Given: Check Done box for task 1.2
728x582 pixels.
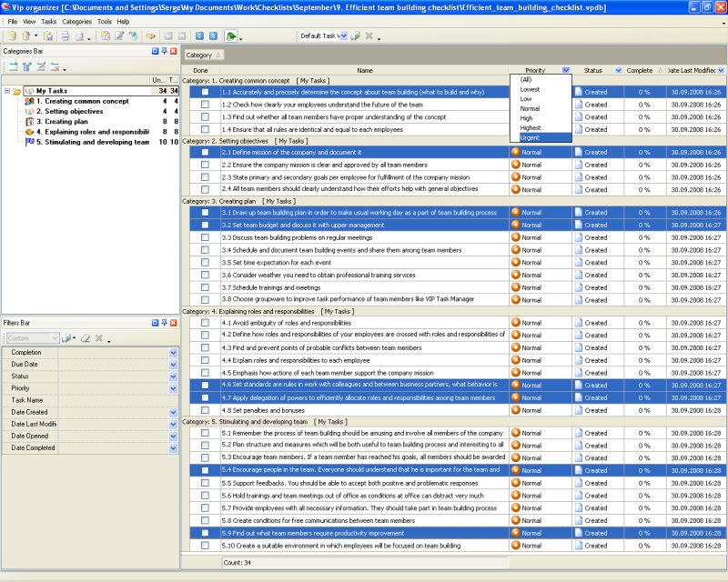Looking at the screenshot, I should coord(205,105).
